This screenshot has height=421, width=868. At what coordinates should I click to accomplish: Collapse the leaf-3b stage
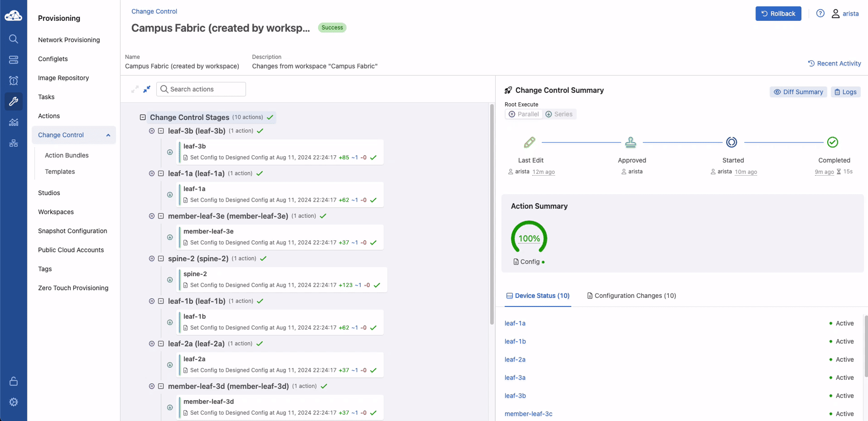(x=161, y=131)
